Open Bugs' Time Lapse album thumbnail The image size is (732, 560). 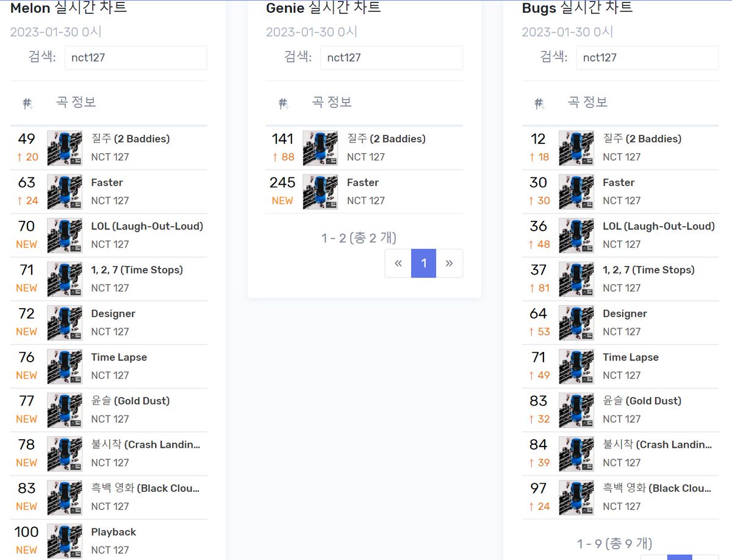pos(576,367)
